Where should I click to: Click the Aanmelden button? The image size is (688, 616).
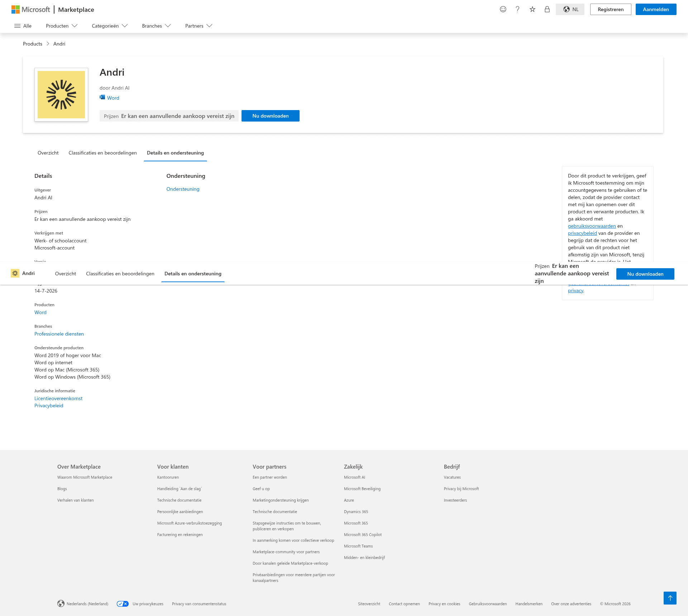point(656,9)
